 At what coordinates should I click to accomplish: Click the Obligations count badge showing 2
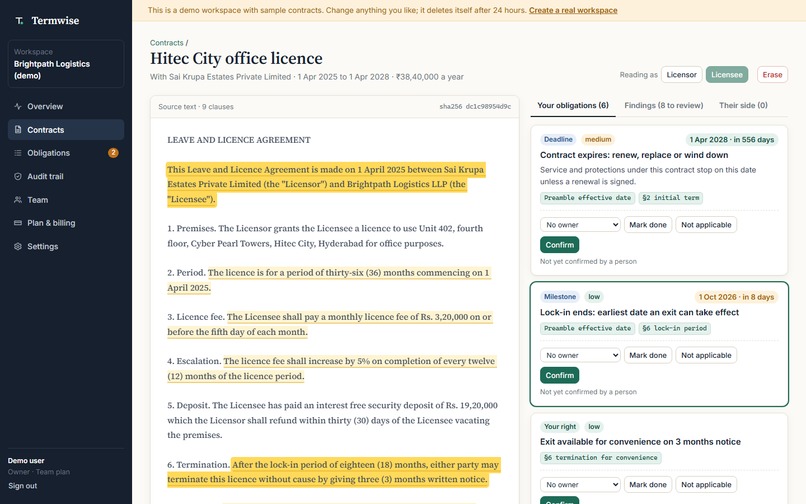[x=113, y=153]
